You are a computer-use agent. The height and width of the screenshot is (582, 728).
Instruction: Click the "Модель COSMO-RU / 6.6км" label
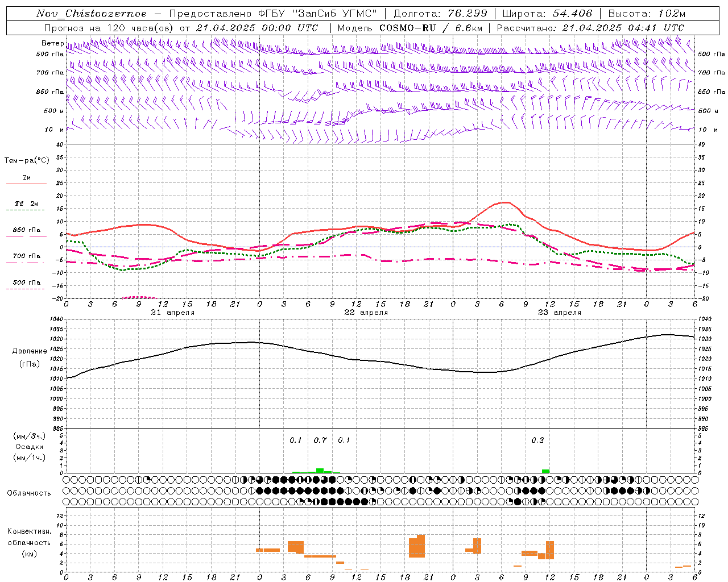point(409,28)
